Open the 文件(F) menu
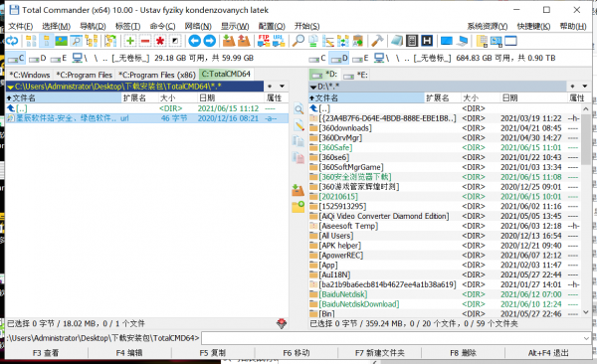The width and height of the screenshot is (597, 364). pyautogui.click(x=21, y=26)
